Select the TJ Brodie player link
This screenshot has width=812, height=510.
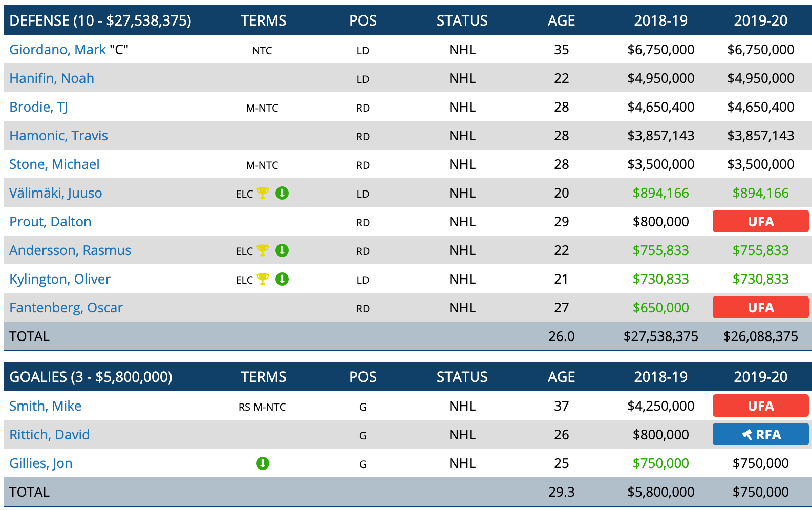tap(38, 107)
